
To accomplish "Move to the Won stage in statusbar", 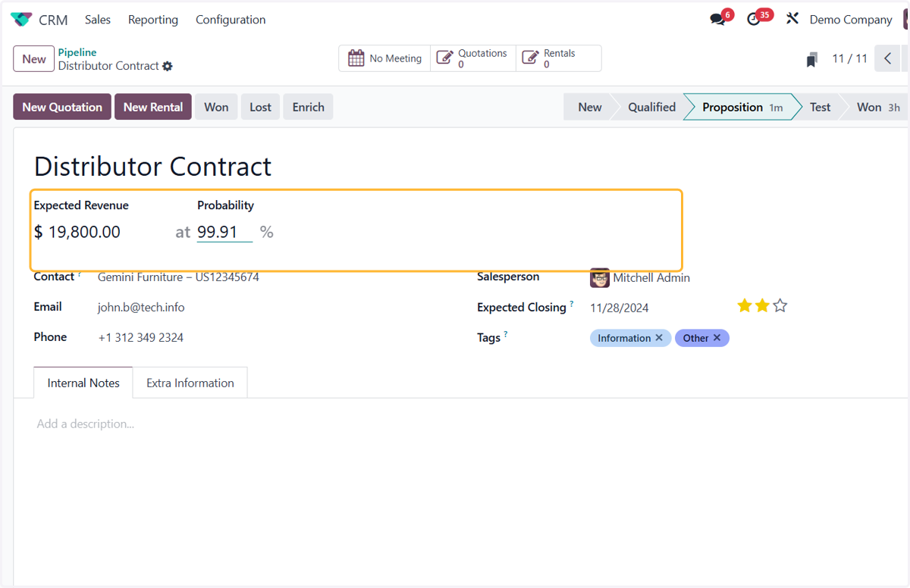I will tap(877, 107).
